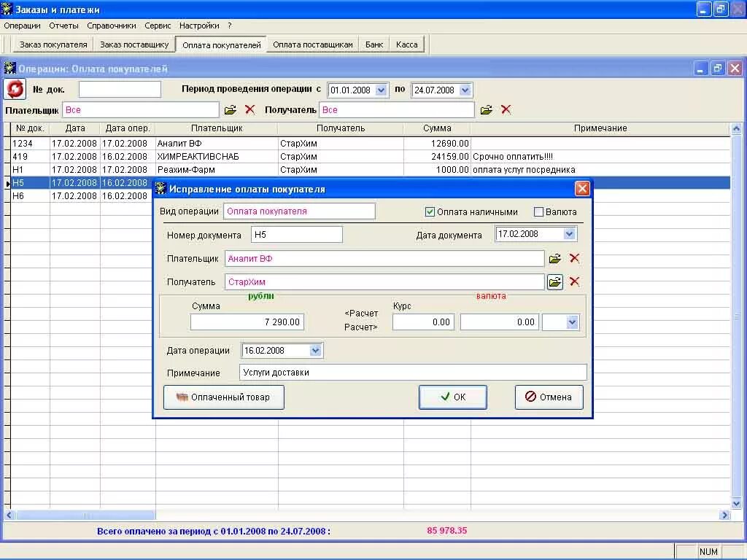The image size is (747, 560).
Task: Switch to Заказ поставщику tab
Action: point(134,44)
